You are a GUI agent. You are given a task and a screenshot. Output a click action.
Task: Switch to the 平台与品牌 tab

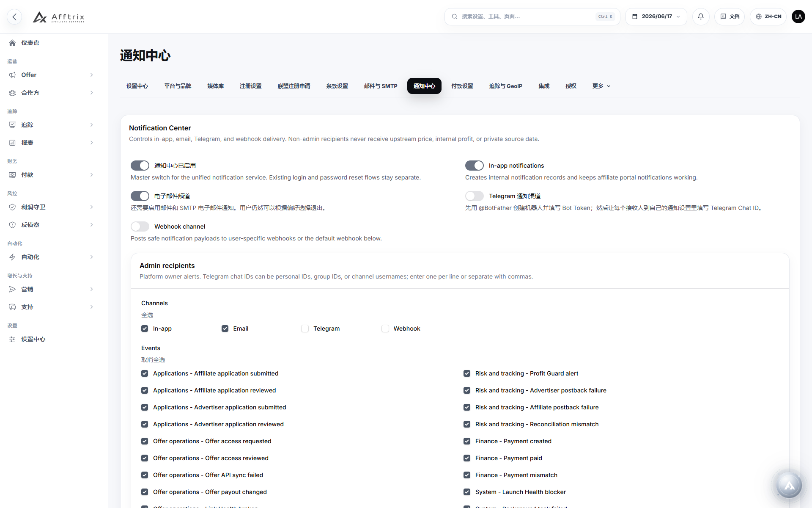178,86
